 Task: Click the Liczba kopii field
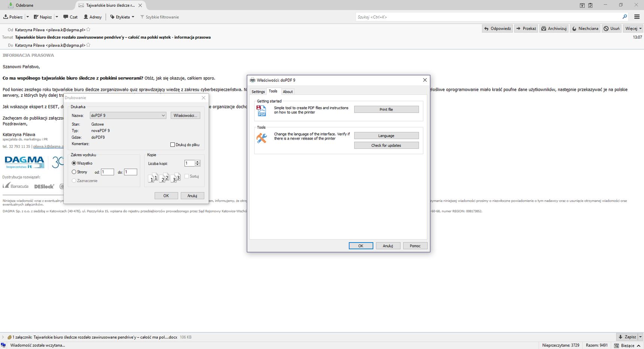190,163
